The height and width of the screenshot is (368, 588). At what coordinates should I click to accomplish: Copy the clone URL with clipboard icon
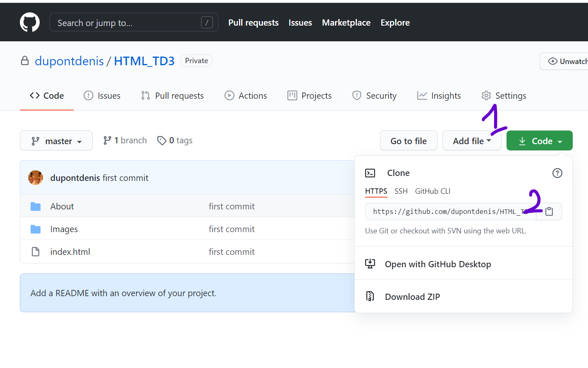click(x=549, y=211)
